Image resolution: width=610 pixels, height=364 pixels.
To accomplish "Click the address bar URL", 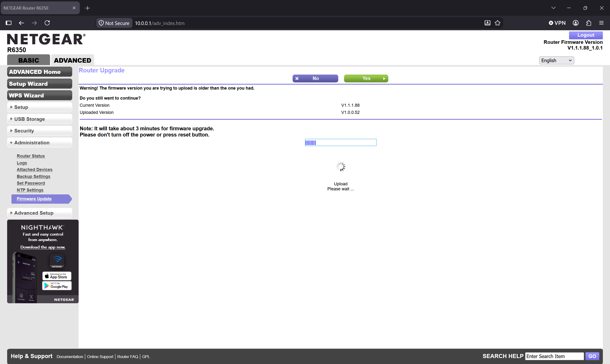I will pos(160,23).
